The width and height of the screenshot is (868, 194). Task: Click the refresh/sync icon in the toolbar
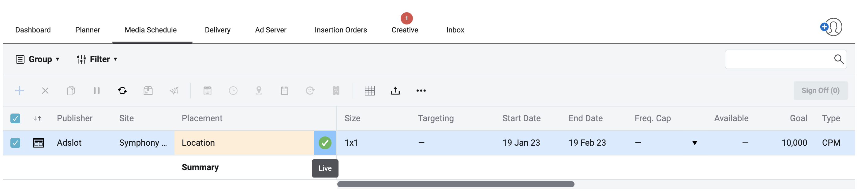[122, 91]
